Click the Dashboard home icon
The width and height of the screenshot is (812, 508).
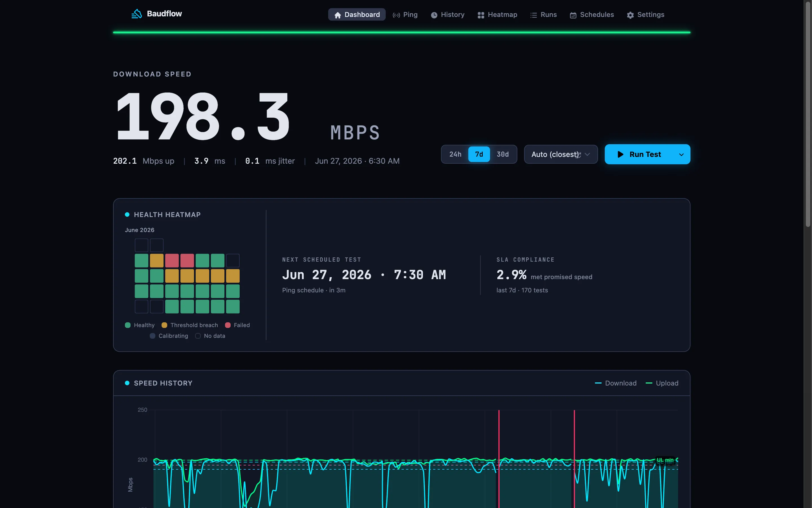click(337, 15)
